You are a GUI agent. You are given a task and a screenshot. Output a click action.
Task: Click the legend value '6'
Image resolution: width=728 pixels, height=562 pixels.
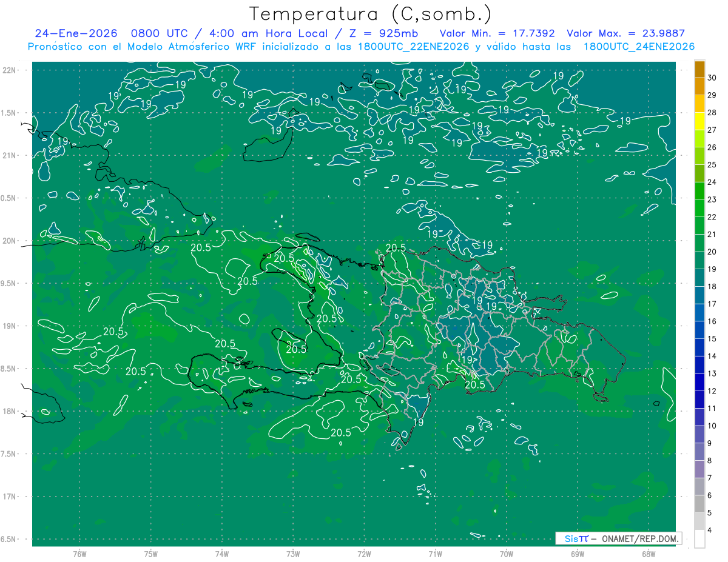pyautogui.click(x=710, y=496)
